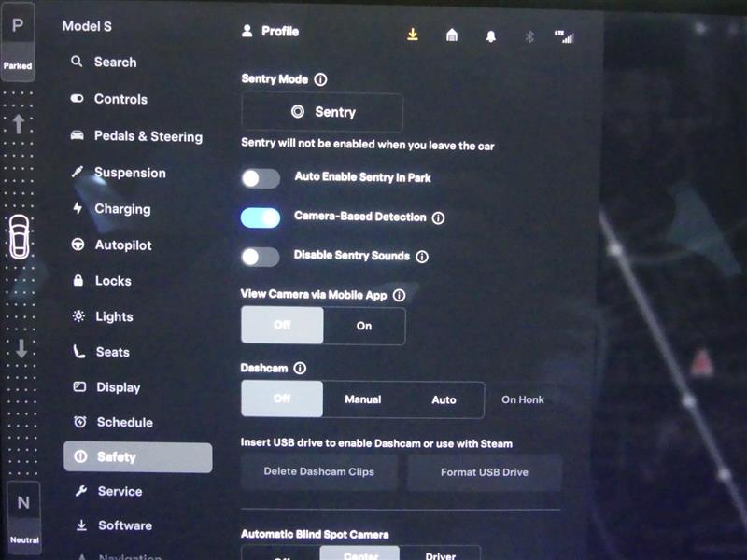The height and width of the screenshot is (560, 747).
Task: Open the software update download icon
Action: click(x=413, y=35)
